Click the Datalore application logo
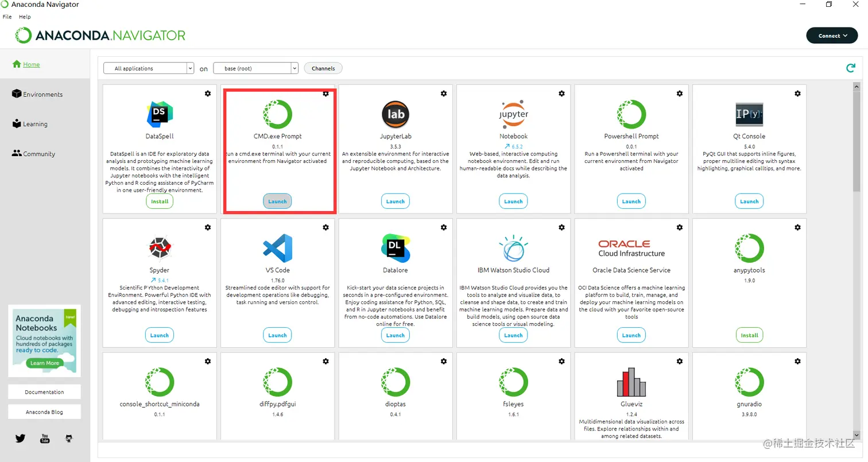Screen dimensions: 868x462 (396, 248)
